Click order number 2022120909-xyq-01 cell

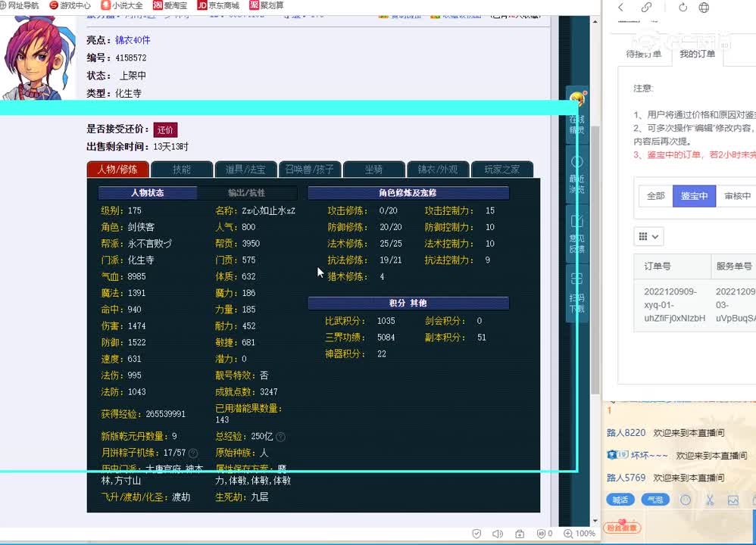[x=674, y=305]
